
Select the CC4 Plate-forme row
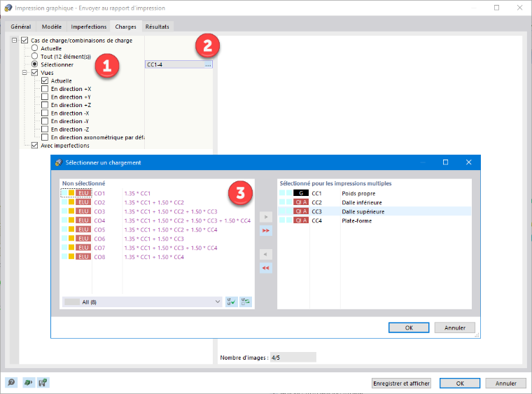(374, 220)
